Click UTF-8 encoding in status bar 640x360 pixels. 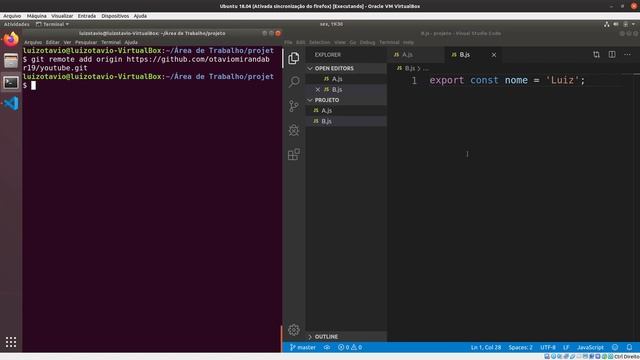(x=548, y=347)
